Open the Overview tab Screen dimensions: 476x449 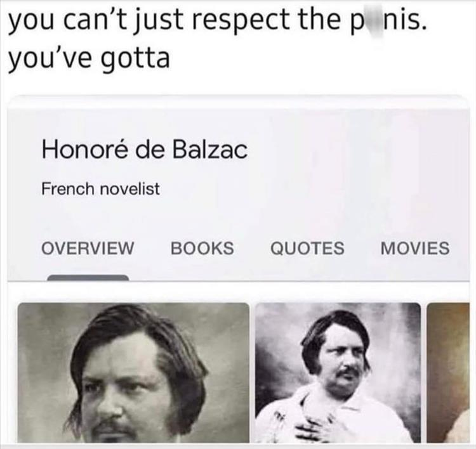[87, 248]
